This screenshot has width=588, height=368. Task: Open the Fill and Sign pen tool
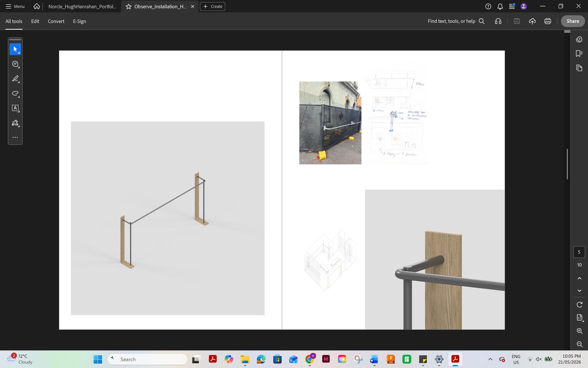[15, 123]
